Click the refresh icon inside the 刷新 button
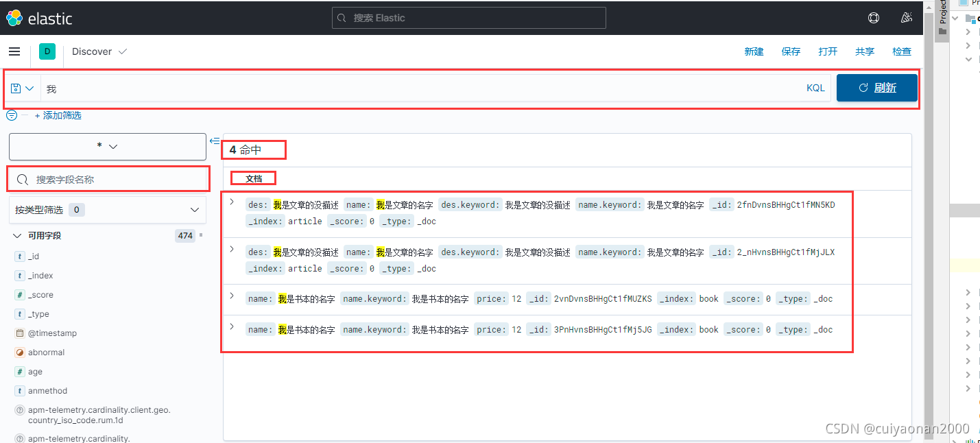 (x=863, y=88)
